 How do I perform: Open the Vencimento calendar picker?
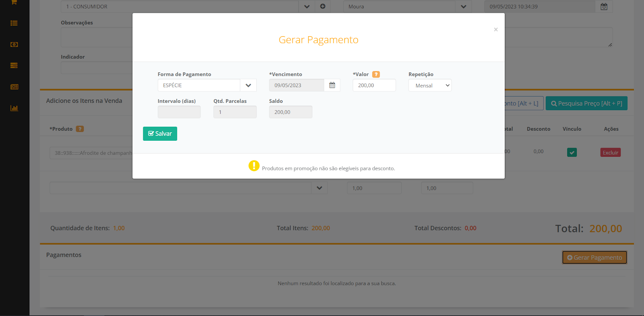pos(332,85)
